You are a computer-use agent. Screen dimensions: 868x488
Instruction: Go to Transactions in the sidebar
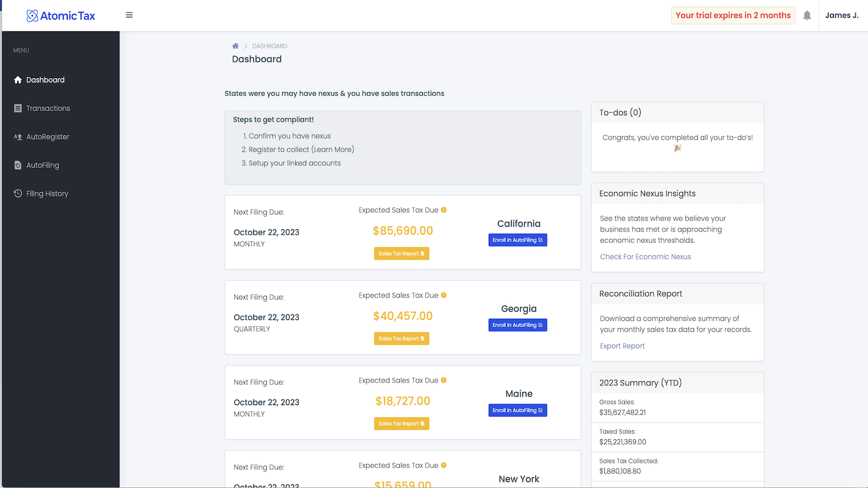[x=48, y=108]
